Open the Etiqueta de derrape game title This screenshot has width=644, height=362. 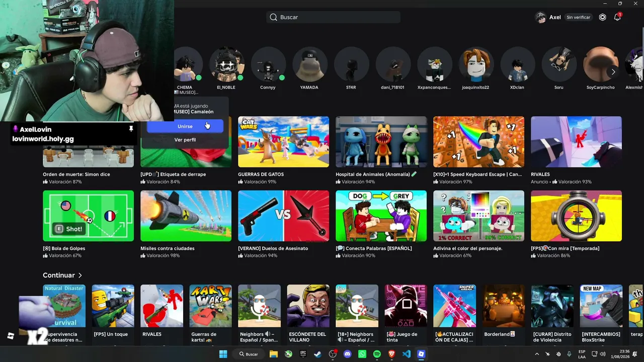point(173,174)
